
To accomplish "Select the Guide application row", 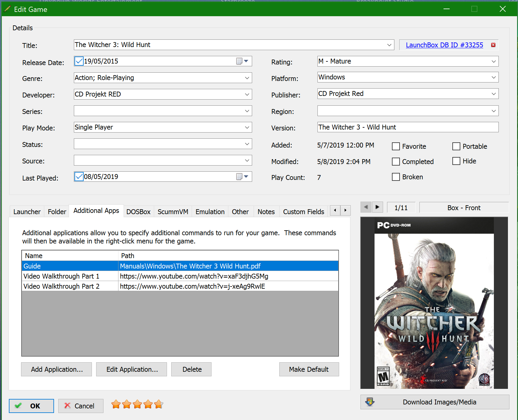I will 180,266.
